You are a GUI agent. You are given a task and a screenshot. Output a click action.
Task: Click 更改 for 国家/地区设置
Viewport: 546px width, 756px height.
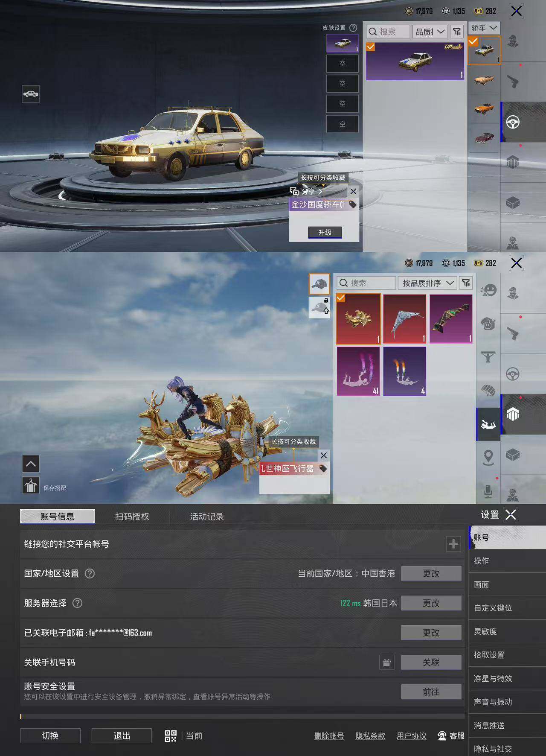click(x=431, y=573)
